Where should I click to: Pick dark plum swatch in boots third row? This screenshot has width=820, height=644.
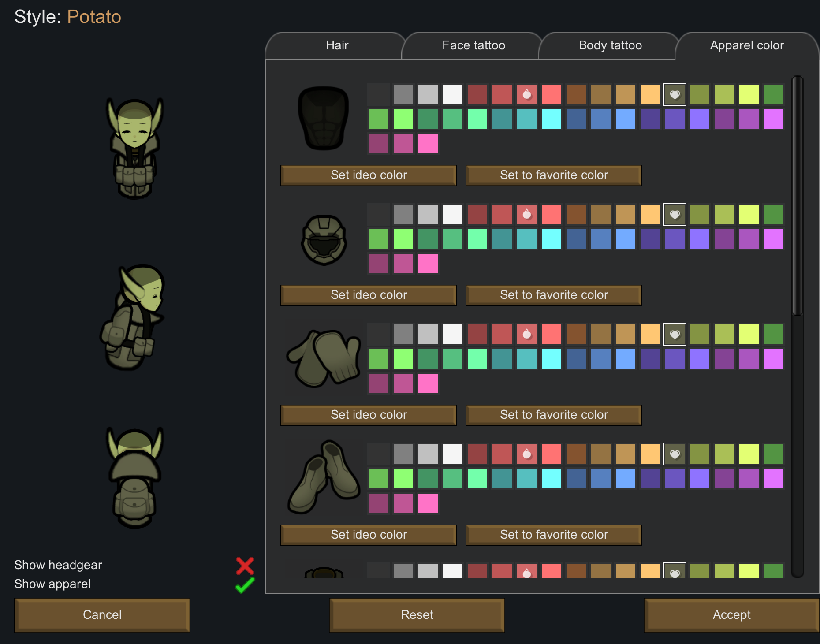click(x=379, y=503)
